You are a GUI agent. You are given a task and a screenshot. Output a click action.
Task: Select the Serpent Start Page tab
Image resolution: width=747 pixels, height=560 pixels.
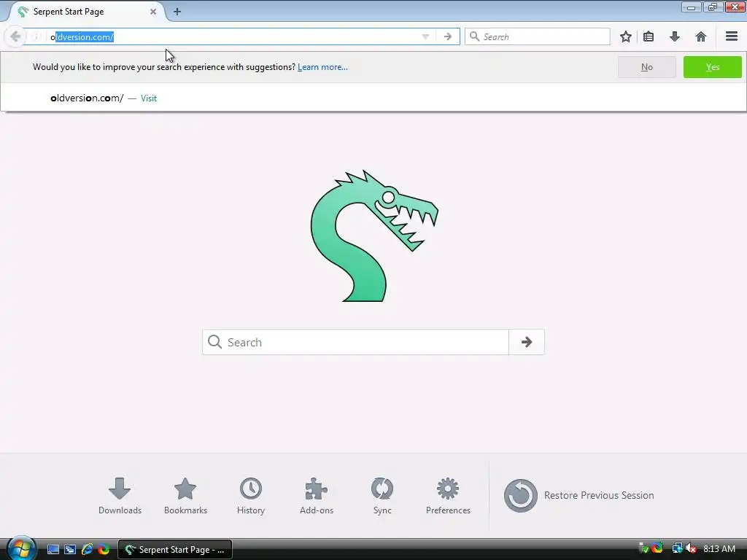pos(86,12)
